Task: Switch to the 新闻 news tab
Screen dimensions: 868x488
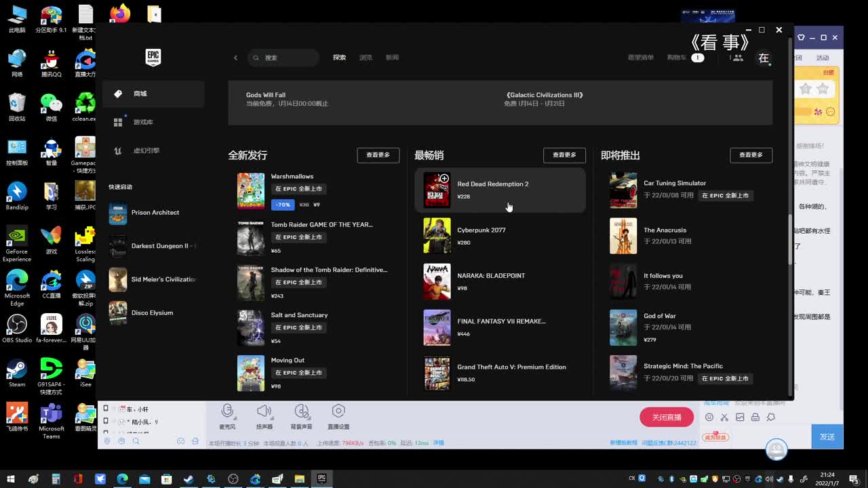Action: [392, 58]
